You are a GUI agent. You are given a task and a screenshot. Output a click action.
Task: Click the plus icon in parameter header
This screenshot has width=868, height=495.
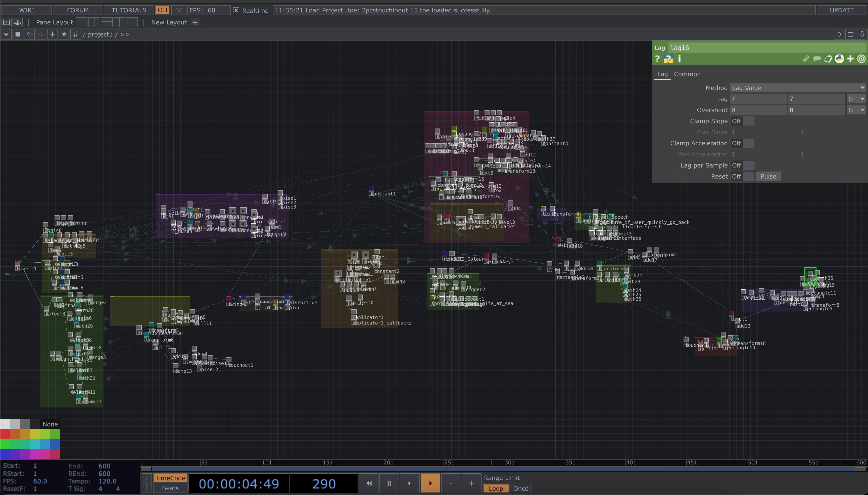tap(850, 59)
